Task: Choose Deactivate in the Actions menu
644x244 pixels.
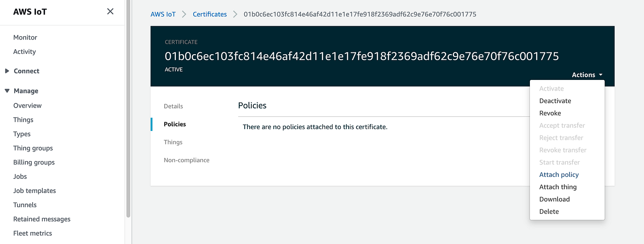Action: (555, 101)
